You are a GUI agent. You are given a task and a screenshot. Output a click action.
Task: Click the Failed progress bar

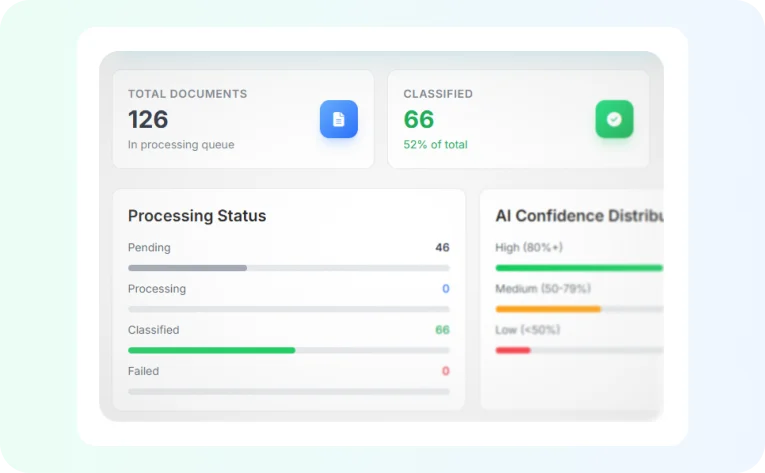[288, 391]
